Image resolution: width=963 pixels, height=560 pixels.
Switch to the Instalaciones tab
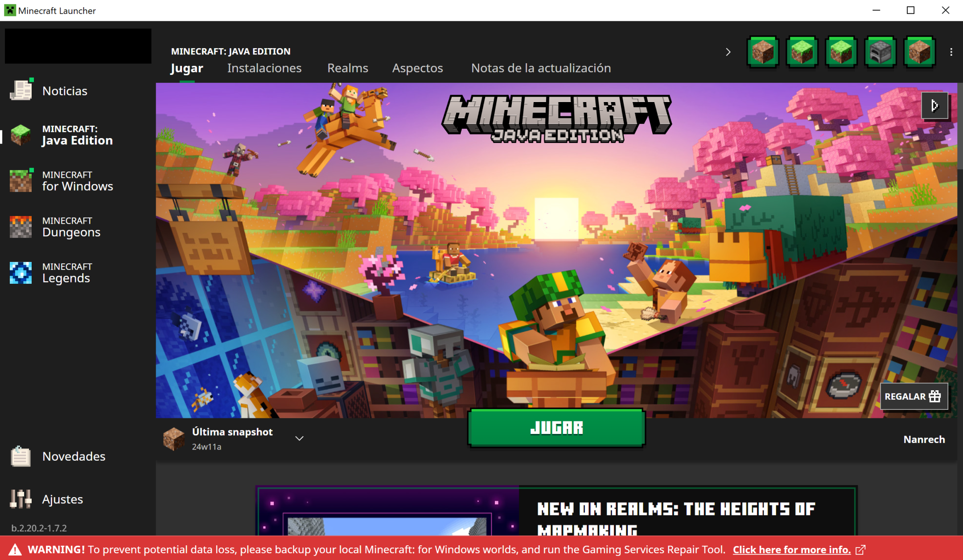coord(264,68)
